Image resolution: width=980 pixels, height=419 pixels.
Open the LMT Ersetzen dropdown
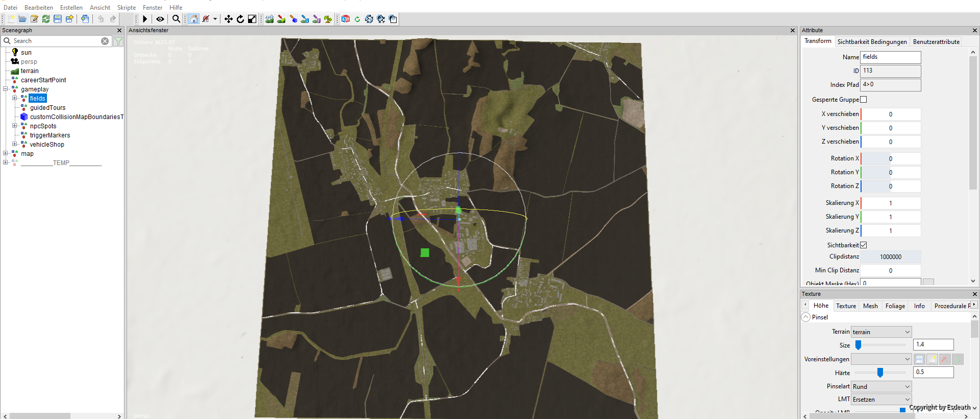[881, 400]
